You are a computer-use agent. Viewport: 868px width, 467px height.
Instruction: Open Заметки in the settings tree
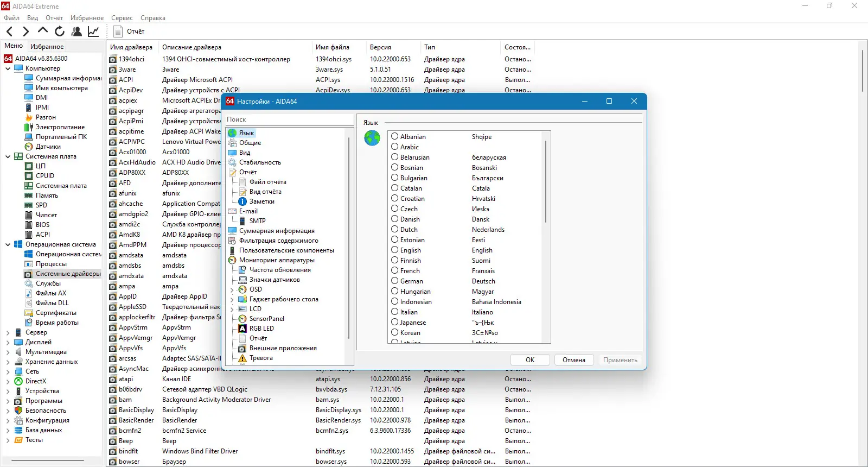(x=262, y=201)
